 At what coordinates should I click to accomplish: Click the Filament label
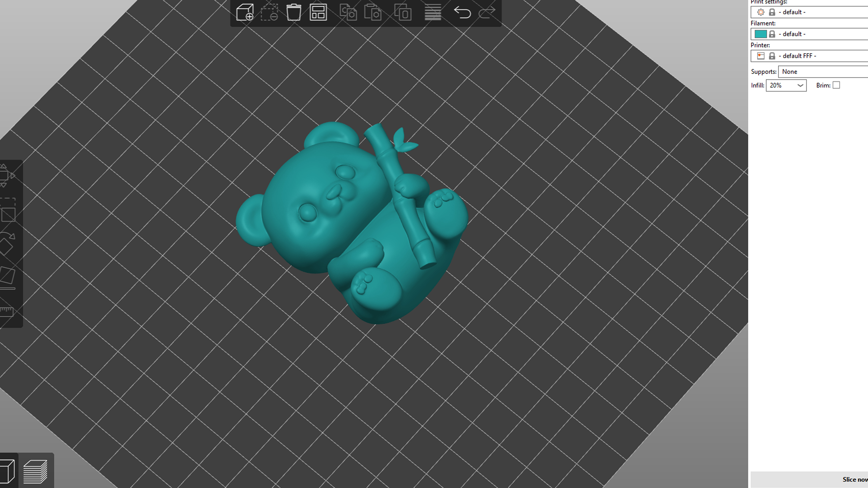tap(763, 23)
